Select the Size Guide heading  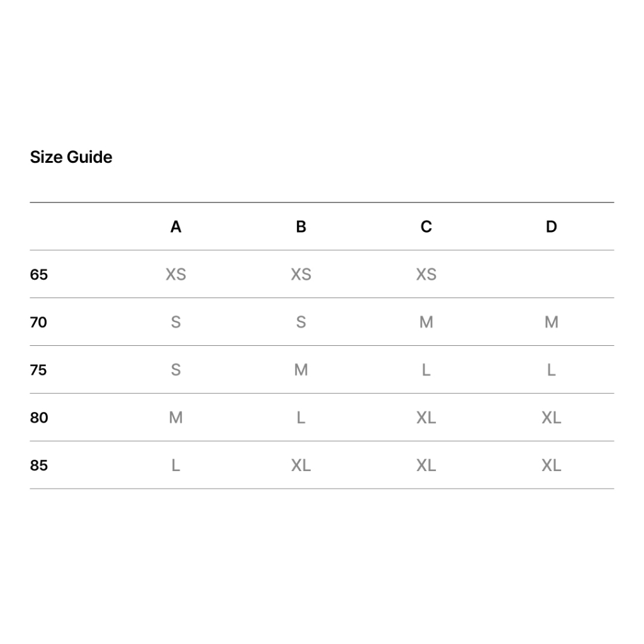click(x=71, y=157)
